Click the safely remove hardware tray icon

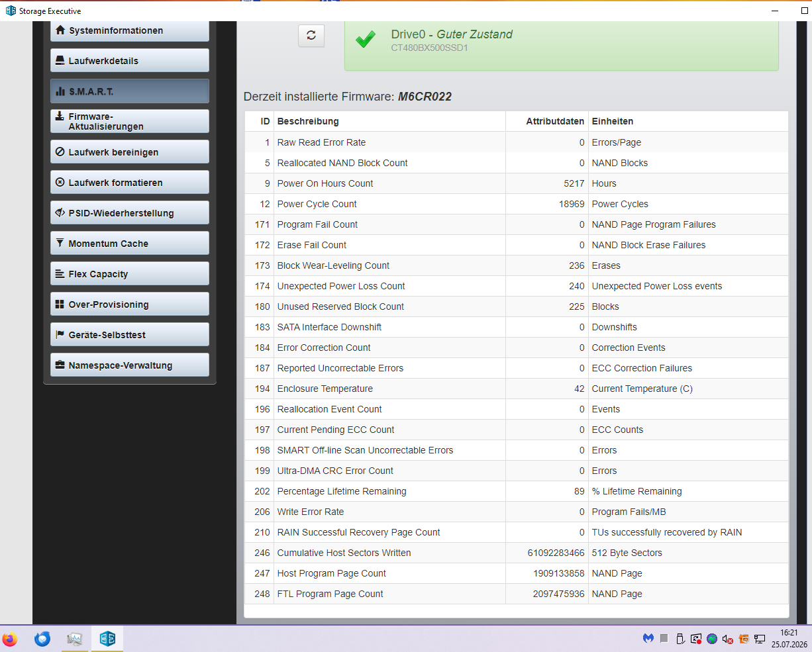(x=680, y=639)
